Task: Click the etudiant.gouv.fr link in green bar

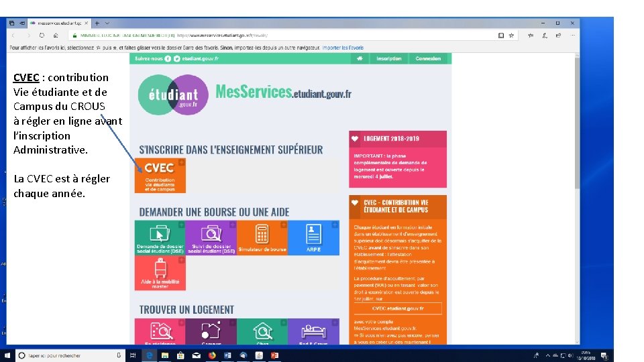Action: pos(200,59)
